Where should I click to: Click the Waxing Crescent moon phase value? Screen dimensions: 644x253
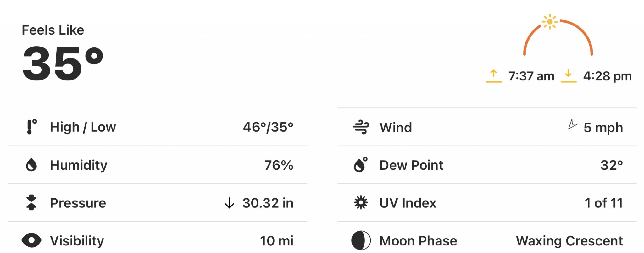pyautogui.click(x=569, y=241)
